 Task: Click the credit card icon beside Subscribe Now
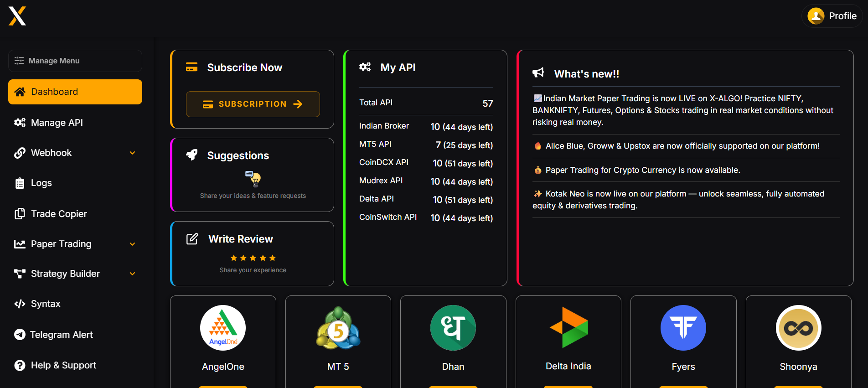pos(191,67)
